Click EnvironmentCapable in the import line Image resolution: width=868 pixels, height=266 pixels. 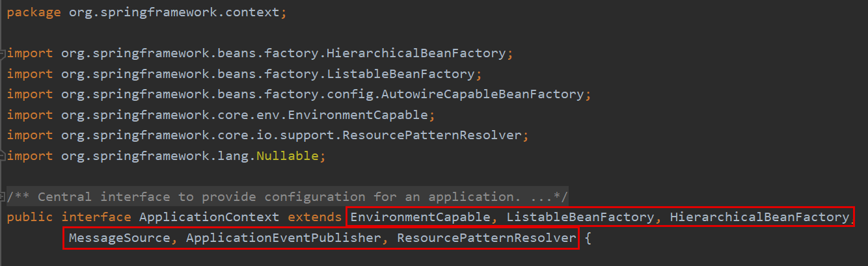pos(358,115)
